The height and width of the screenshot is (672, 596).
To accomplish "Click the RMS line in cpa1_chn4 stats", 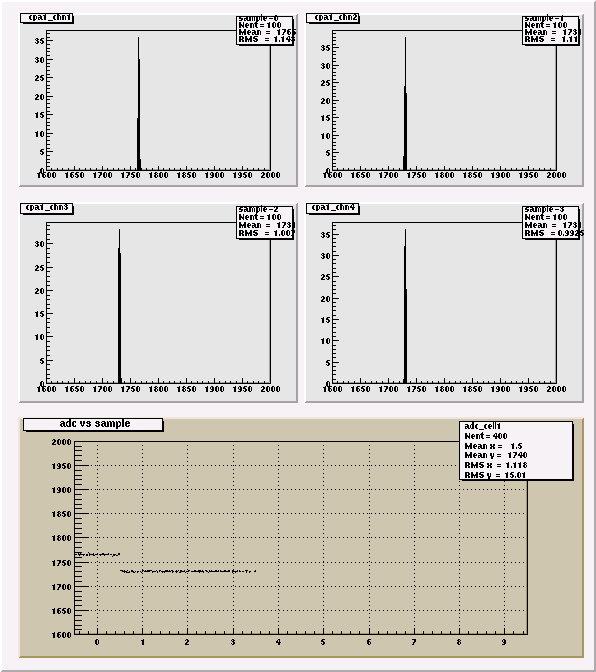I will [553, 233].
